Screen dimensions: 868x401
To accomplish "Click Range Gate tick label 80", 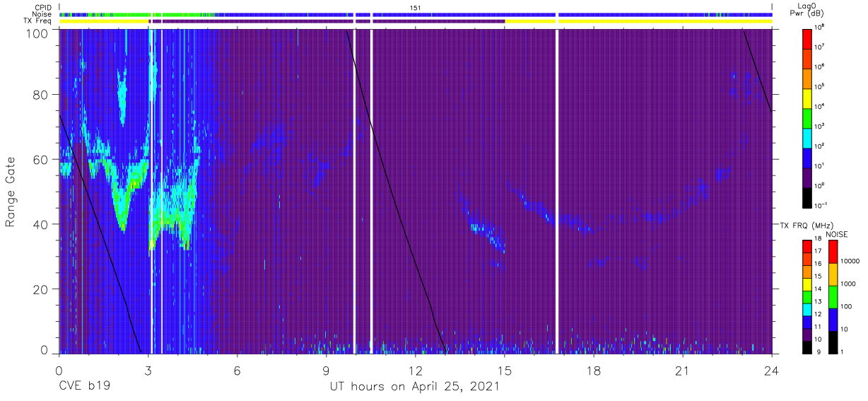I will tap(41, 95).
